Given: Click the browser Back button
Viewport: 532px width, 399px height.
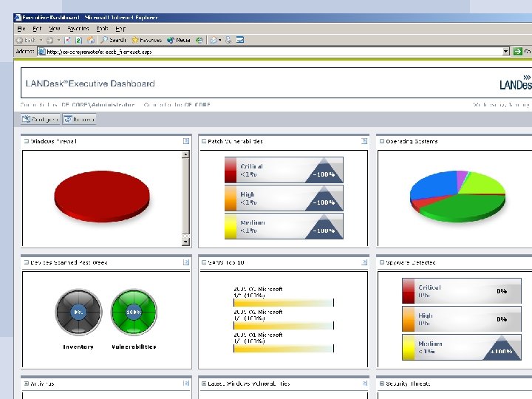Looking at the screenshot, I should coord(27,40).
